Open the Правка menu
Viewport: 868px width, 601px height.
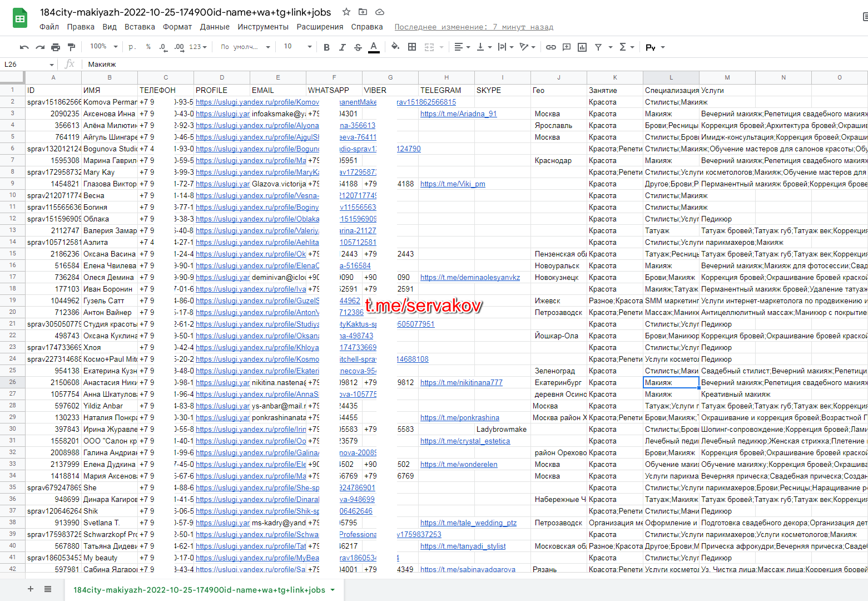pos(81,27)
